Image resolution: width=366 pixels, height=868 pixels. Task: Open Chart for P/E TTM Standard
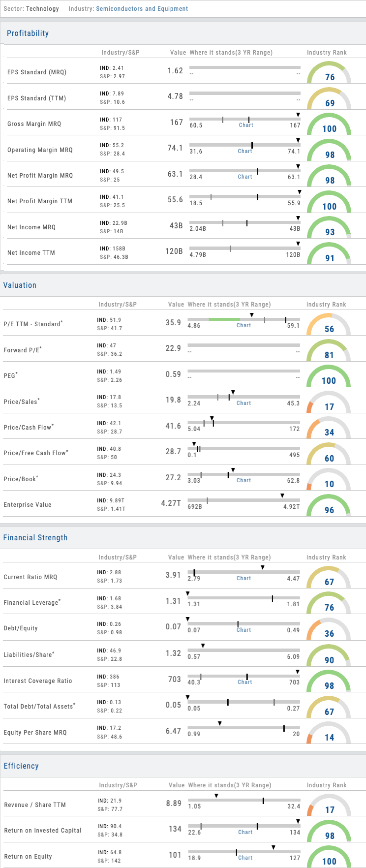pyautogui.click(x=244, y=326)
